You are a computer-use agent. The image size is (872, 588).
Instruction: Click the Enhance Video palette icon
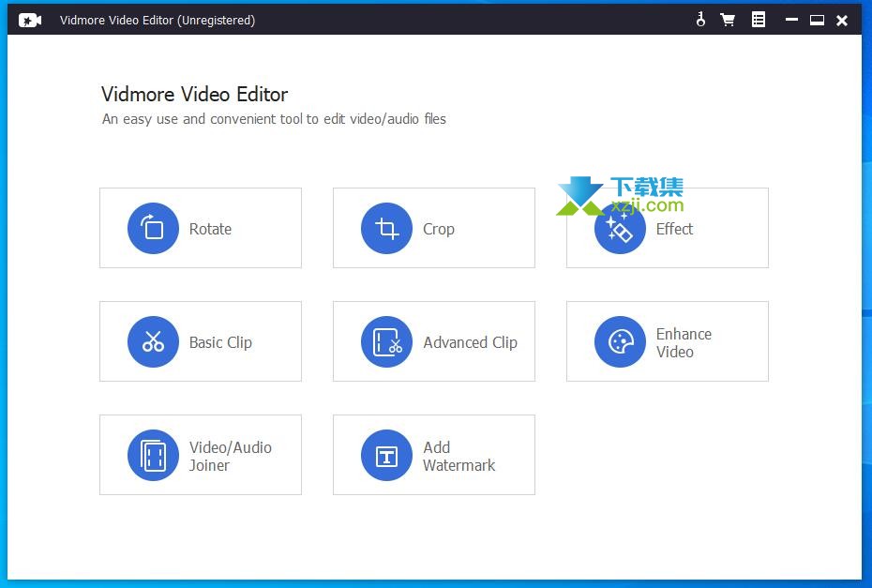coord(620,341)
